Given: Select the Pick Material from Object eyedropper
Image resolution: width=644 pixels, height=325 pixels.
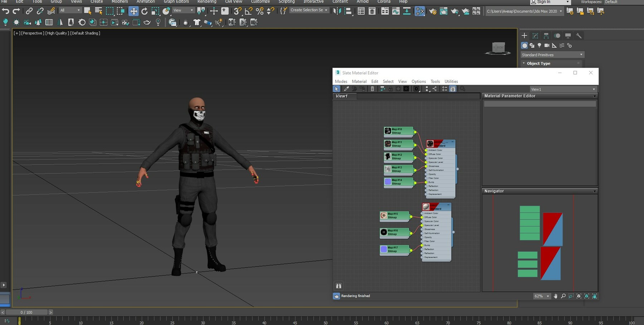Looking at the screenshot, I should click(x=346, y=89).
